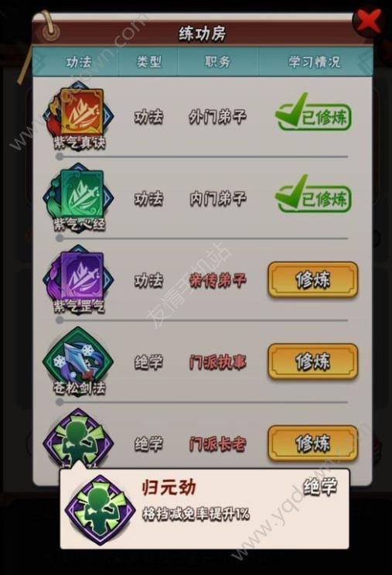Click 修炼 button for 门派长老 skill
392x575 pixels.
313,443
